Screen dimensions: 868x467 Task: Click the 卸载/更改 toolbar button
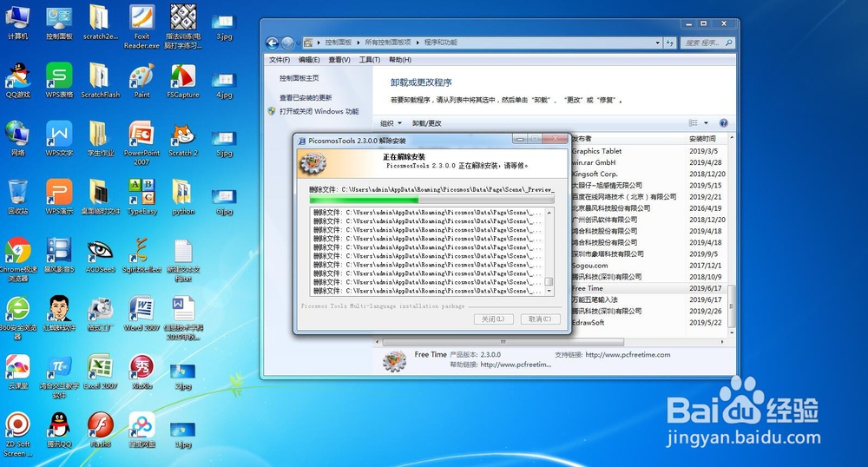(x=426, y=123)
